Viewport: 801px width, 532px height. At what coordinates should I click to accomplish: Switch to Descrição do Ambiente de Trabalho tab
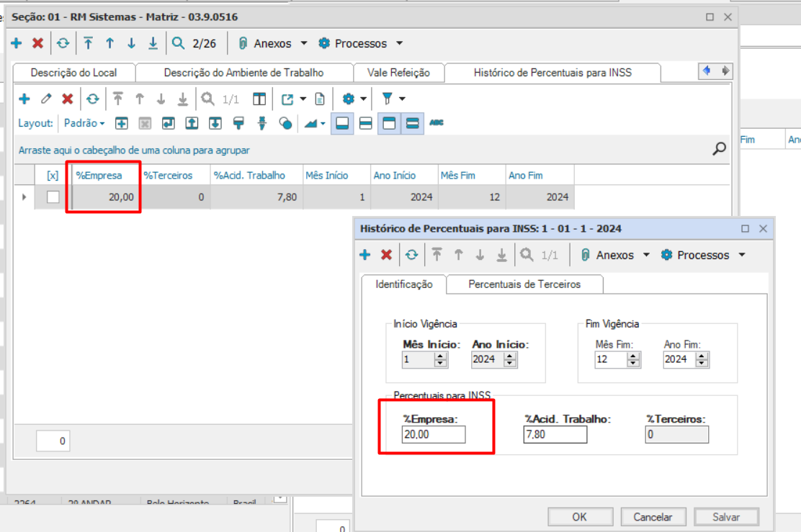[x=243, y=73]
